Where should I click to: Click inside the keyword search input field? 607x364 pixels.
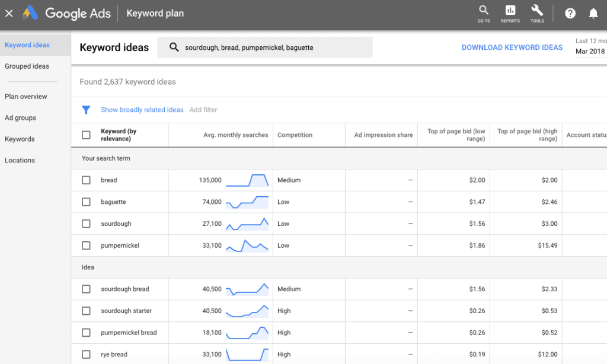pyautogui.click(x=267, y=47)
